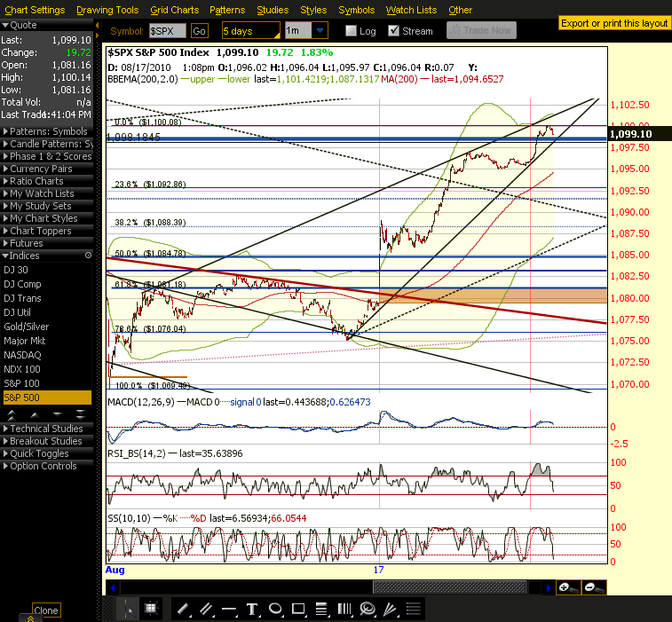This screenshot has width=672, height=622.
Task: Open the Drawing Tools menu
Action: pyautogui.click(x=107, y=10)
